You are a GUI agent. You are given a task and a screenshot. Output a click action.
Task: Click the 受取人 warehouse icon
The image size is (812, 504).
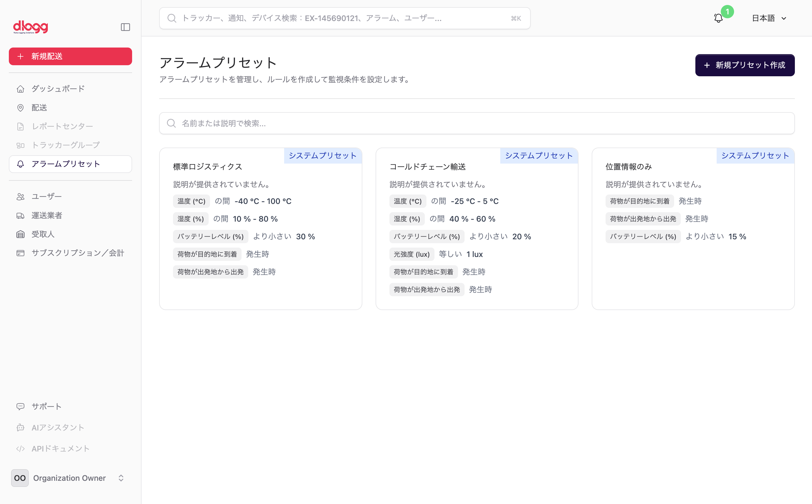20,234
